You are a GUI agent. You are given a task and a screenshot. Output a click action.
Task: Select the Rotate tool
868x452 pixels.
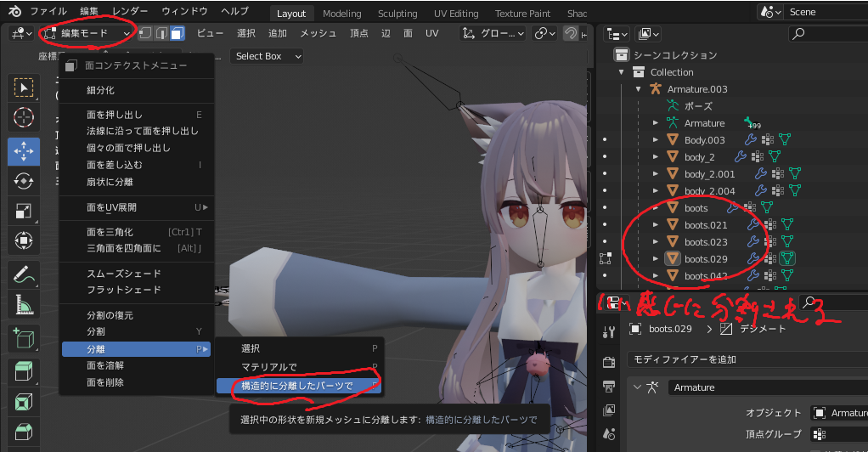[23, 181]
